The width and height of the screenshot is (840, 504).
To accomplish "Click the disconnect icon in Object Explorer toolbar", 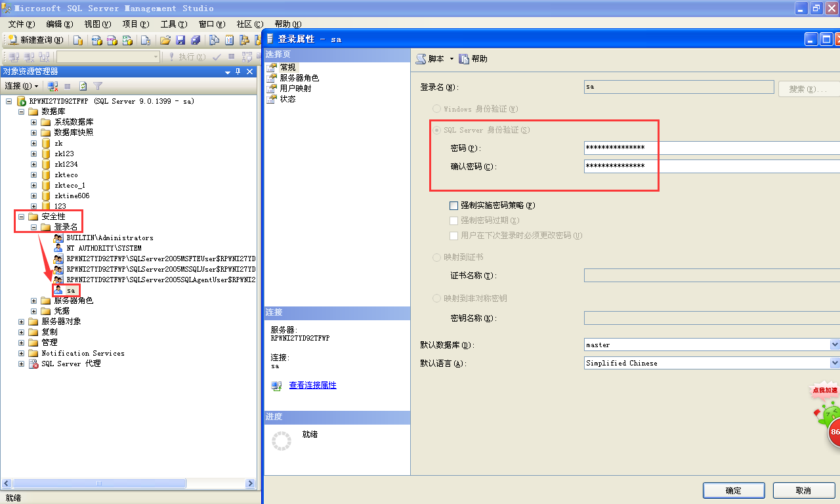I will pos(52,86).
